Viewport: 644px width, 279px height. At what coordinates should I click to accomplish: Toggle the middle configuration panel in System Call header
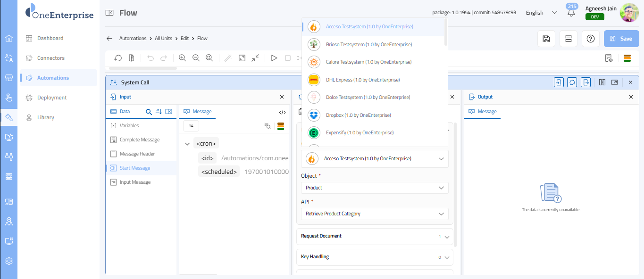coord(572,82)
